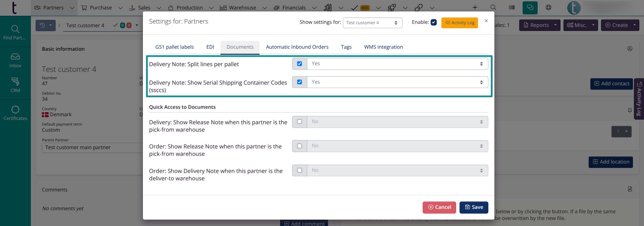The width and height of the screenshot is (644, 226).
Task: Click the red Cancel button
Action: click(439, 207)
